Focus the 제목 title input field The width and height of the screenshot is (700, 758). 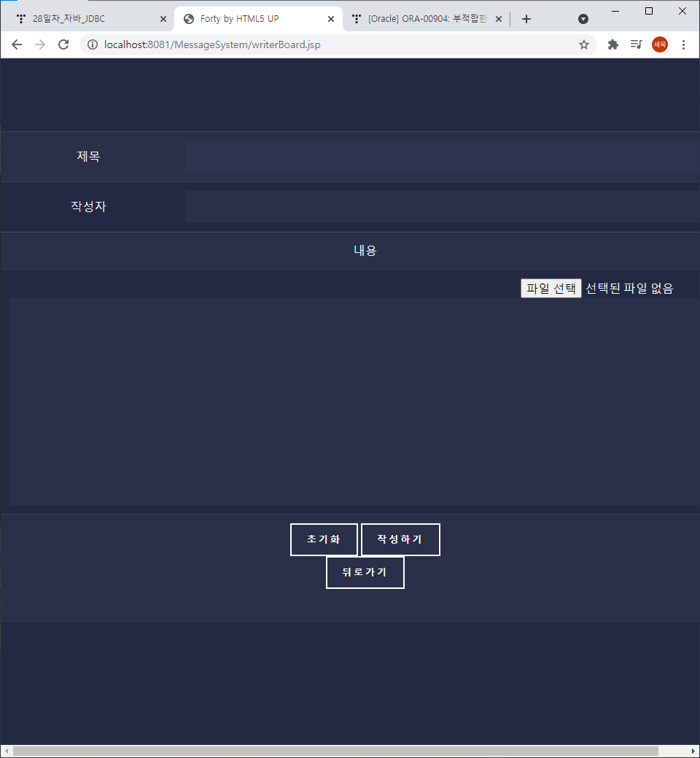pyautogui.click(x=442, y=157)
